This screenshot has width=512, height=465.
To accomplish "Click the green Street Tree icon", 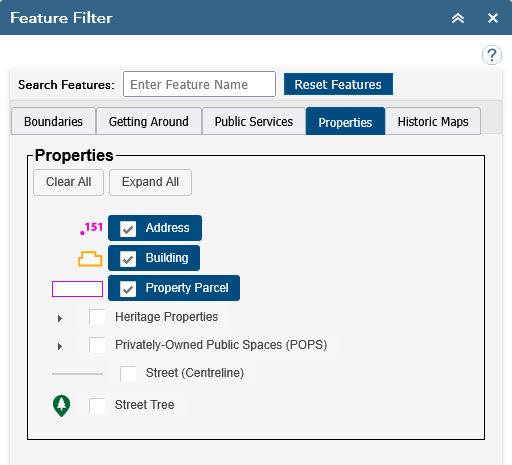I will coord(62,406).
